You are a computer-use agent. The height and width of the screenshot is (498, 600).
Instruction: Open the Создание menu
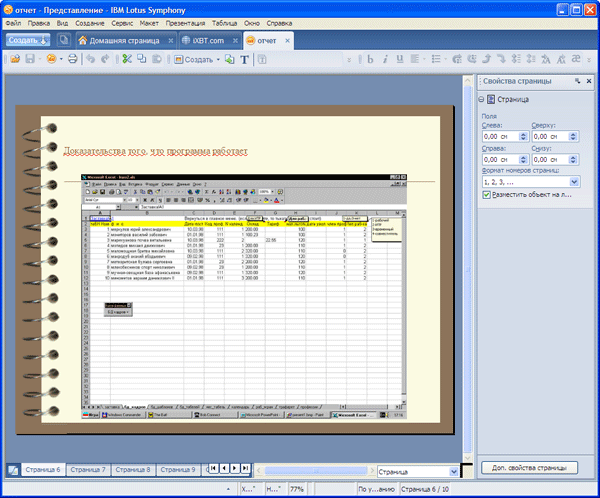pyautogui.click(x=90, y=23)
